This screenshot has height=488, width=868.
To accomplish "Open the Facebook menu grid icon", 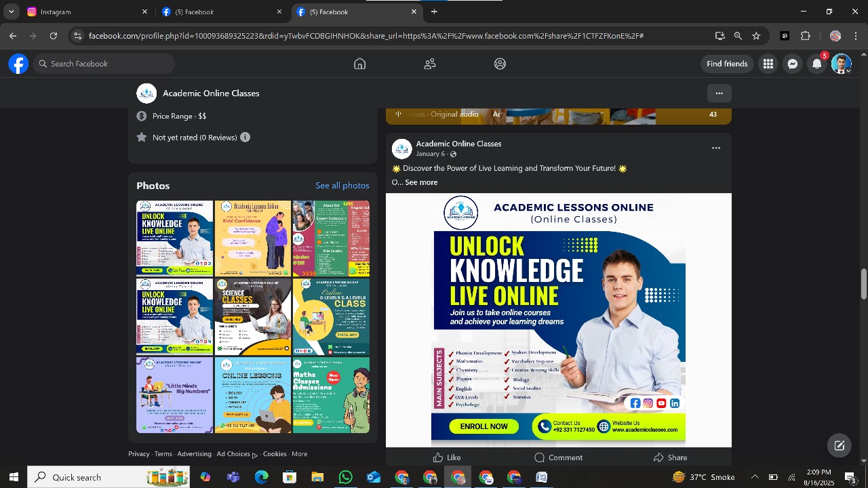I will pyautogui.click(x=768, y=64).
